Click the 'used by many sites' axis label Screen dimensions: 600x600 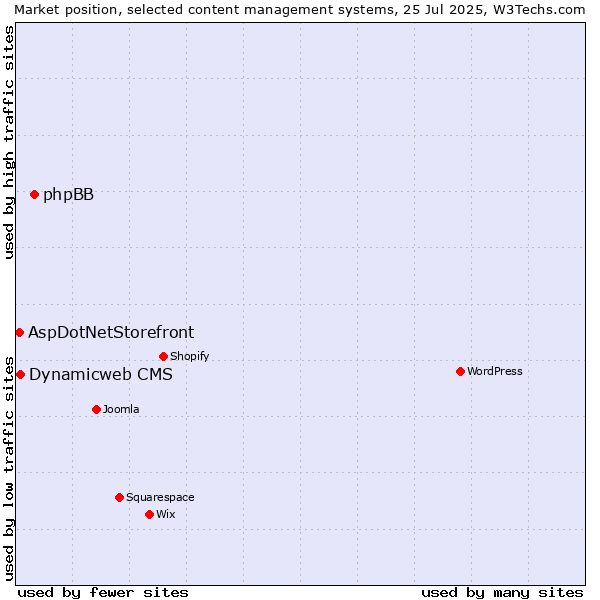(502, 593)
